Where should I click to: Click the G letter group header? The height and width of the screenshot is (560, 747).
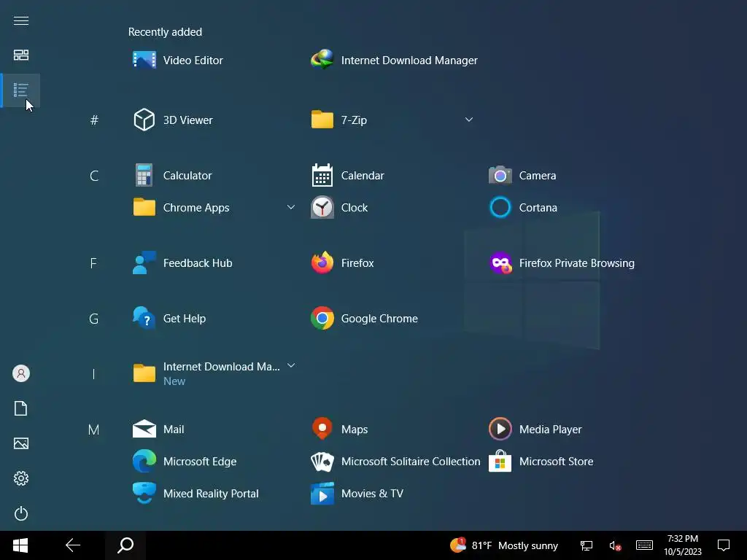[x=94, y=319]
